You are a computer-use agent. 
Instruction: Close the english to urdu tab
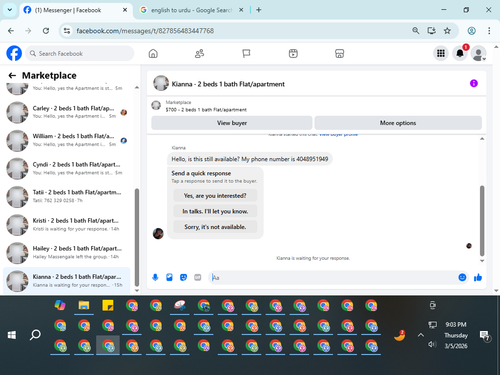(241, 10)
